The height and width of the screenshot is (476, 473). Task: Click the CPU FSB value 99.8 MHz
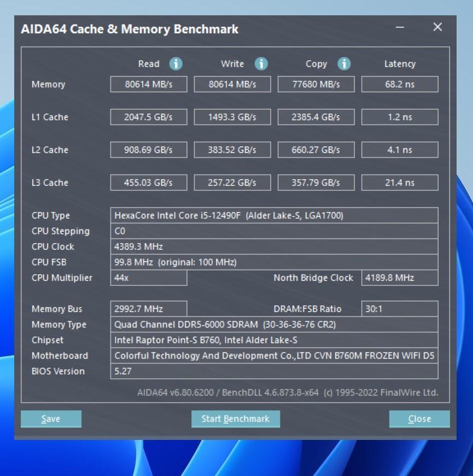point(275,262)
